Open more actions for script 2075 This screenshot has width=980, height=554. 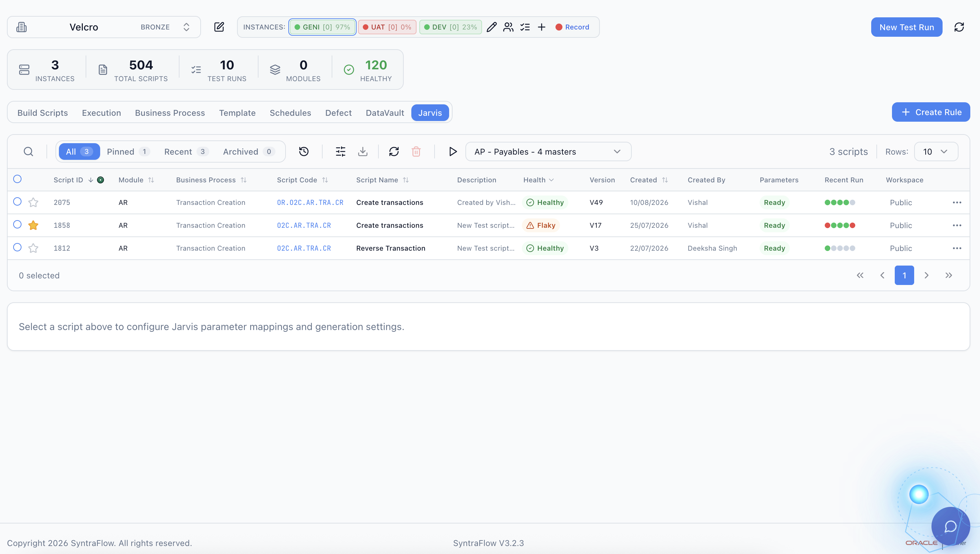tap(957, 202)
